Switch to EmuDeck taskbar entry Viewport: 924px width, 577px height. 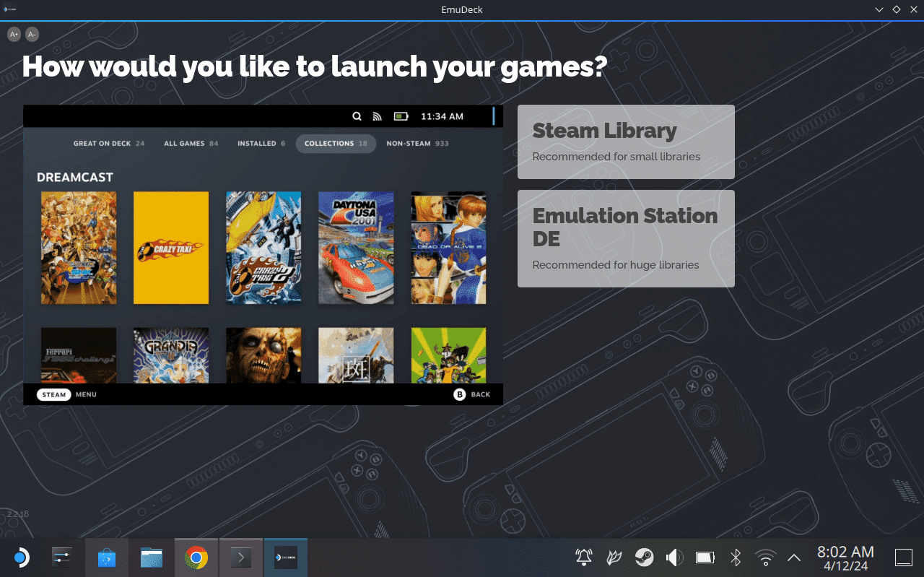(286, 558)
